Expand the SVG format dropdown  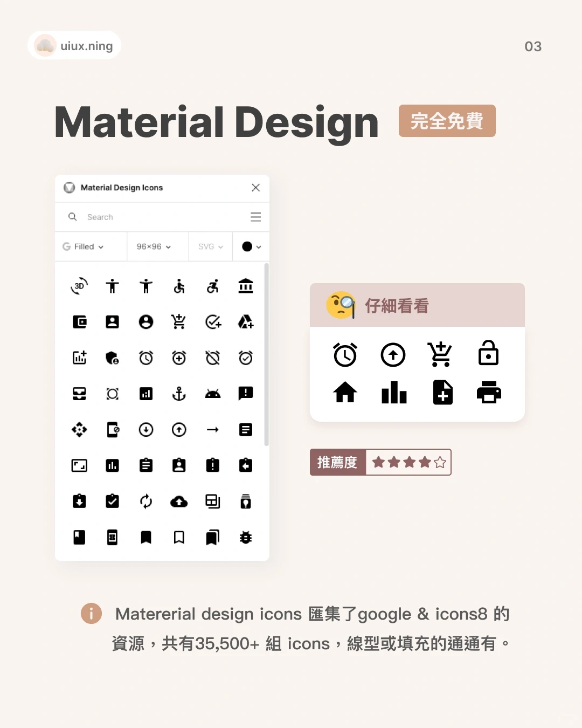(x=210, y=246)
